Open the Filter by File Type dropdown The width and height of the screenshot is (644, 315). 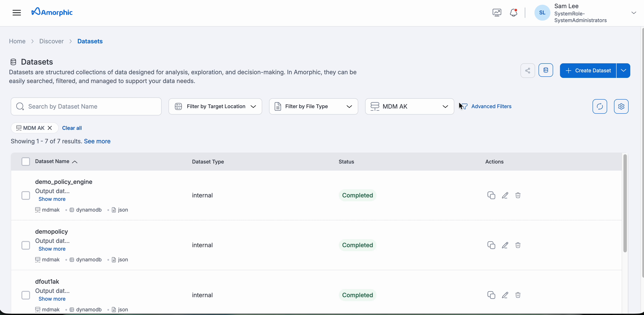pos(313,106)
